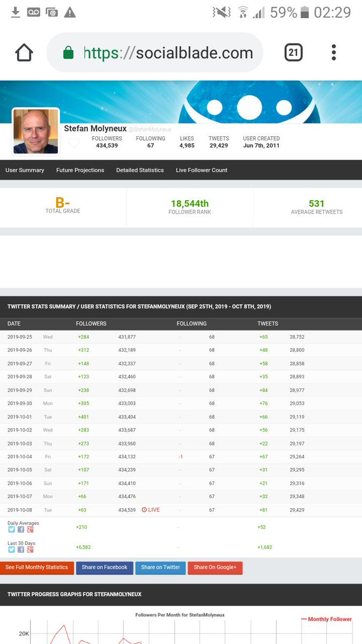Viewport: 362px width, 644px height.
Task: Click the B- total grade value
Action: 63,203
